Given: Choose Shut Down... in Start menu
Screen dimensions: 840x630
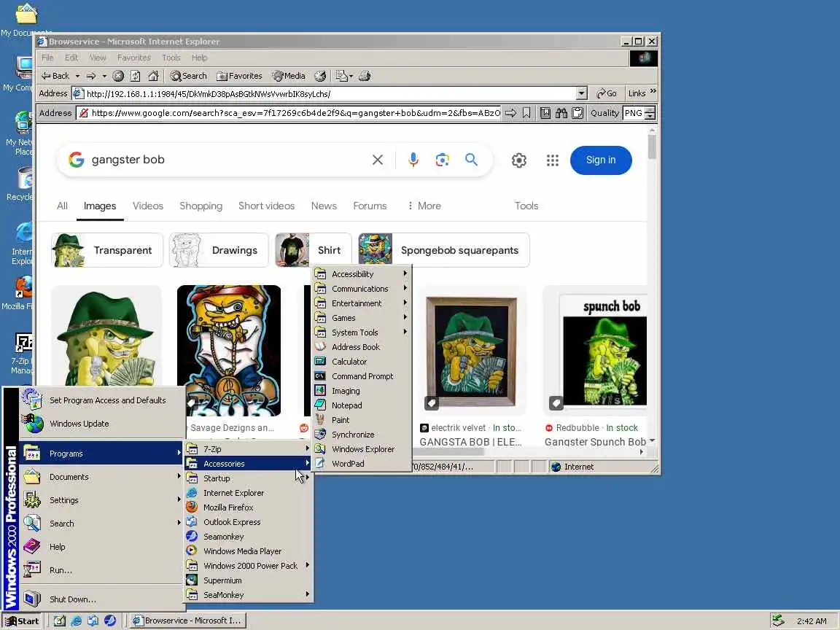Looking at the screenshot, I should coord(102,599).
